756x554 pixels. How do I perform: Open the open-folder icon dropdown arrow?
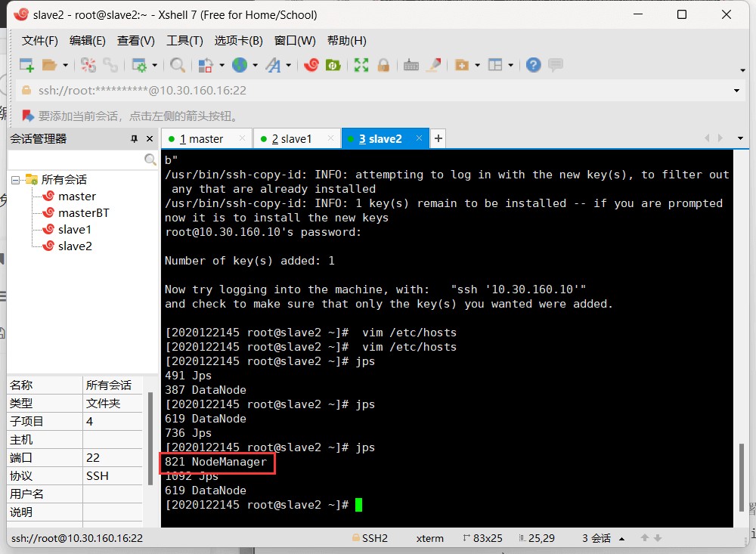[66, 66]
